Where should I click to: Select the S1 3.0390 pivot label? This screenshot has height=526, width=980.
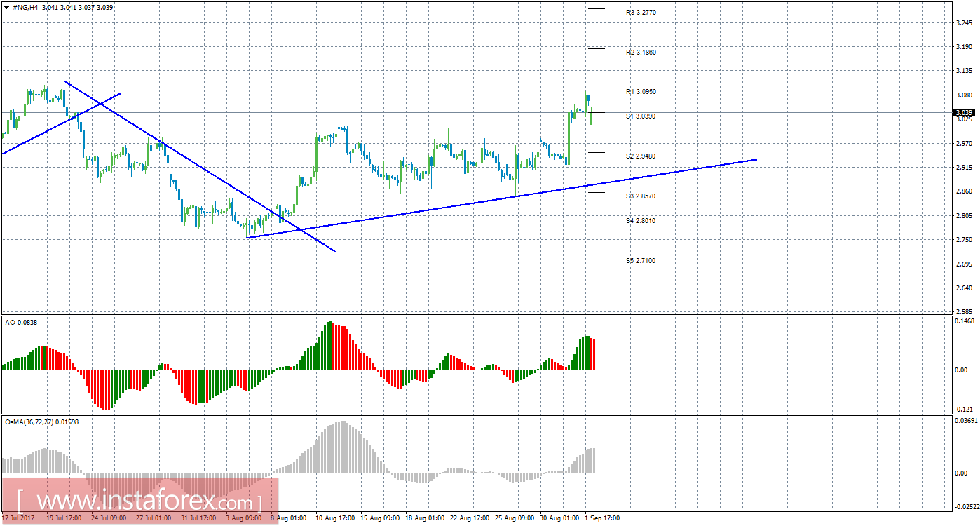tap(641, 116)
